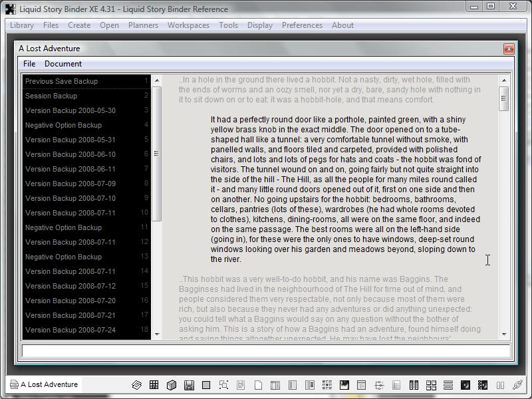Click the four-squares tile icon in bottom toolbar

pos(431,385)
